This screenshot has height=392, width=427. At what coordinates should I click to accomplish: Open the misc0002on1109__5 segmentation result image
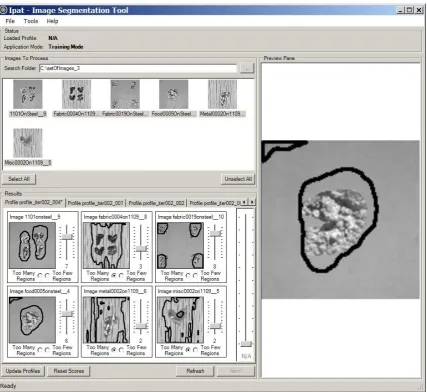click(x=180, y=320)
